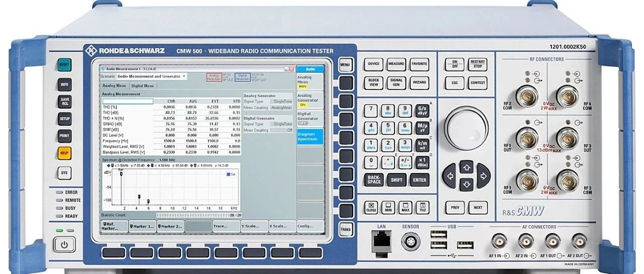Toggle Analog Generator ON softkey

(310, 100)
